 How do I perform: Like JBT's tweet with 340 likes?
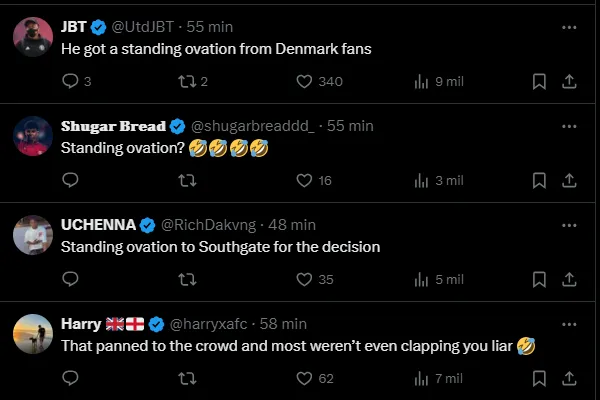[304, 82]
